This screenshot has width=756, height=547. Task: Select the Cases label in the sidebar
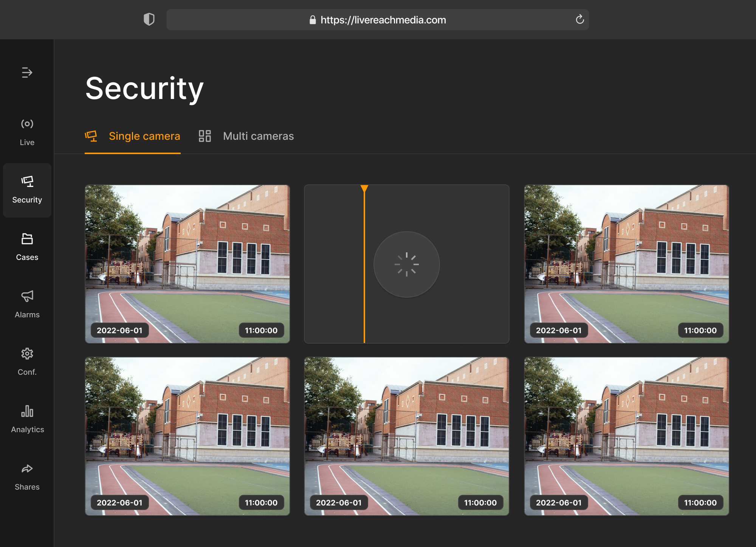pyautogui.click(x=27, y=257)
